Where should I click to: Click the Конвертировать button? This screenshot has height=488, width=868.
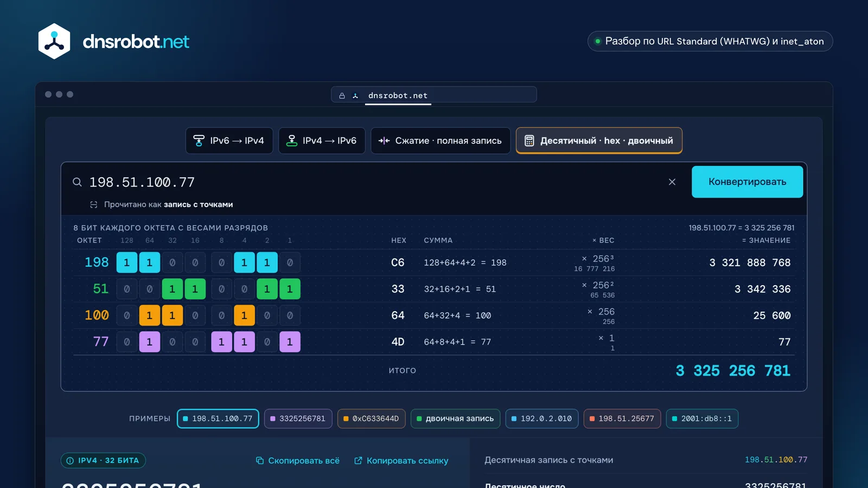point(747,182)
